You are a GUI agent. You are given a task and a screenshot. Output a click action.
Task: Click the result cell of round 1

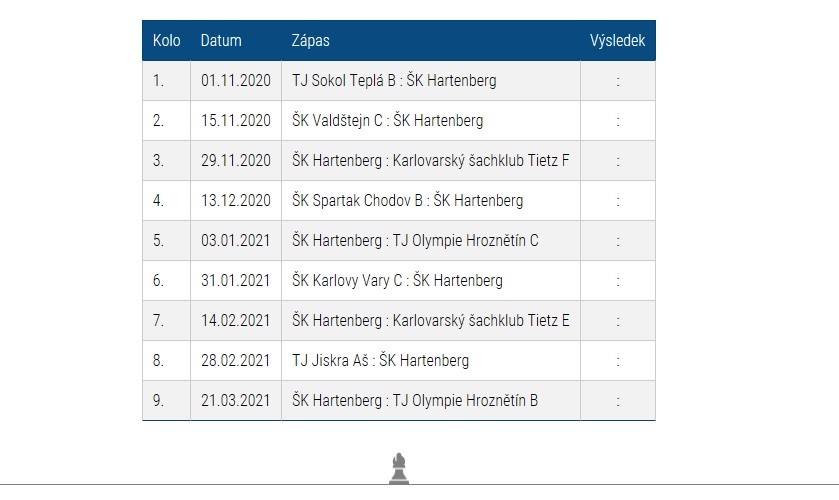pyautogui.click(x=618, y=81)
